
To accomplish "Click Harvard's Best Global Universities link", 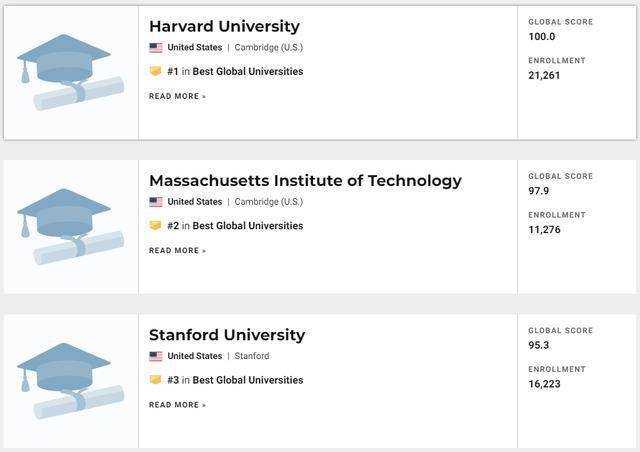I will coord(248,72).
